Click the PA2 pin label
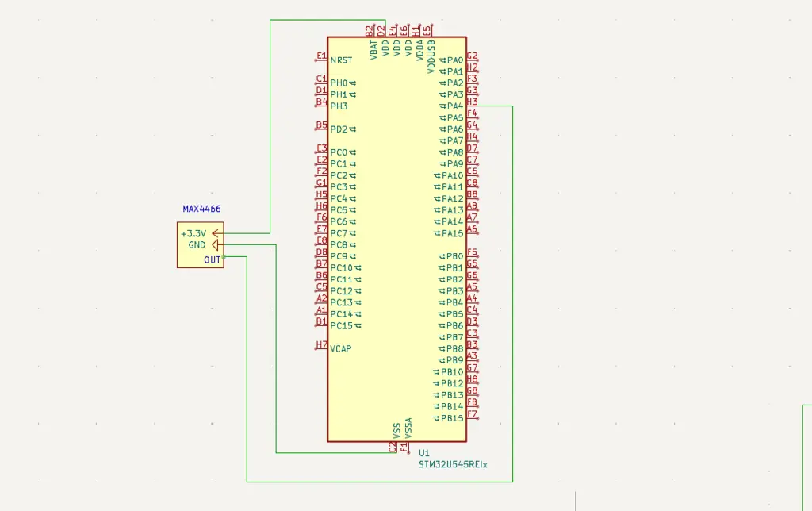 (455, 83)
